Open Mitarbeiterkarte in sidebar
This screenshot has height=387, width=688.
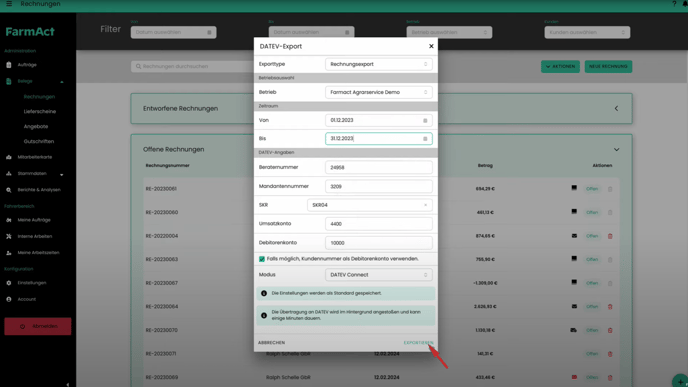[34, 157]
